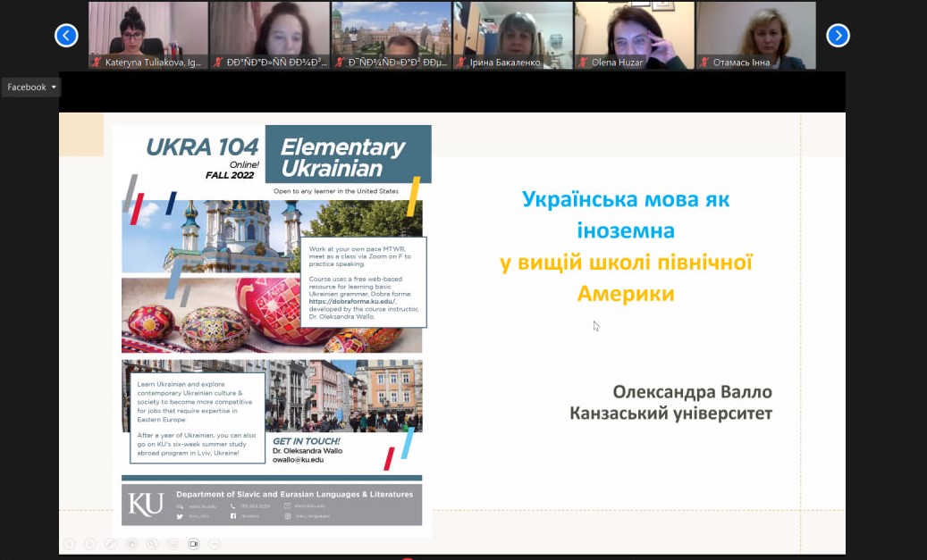The image size is (927, 560).
Task: Toggle camera icon in slideshow toolbar
Action: point(193,543)
